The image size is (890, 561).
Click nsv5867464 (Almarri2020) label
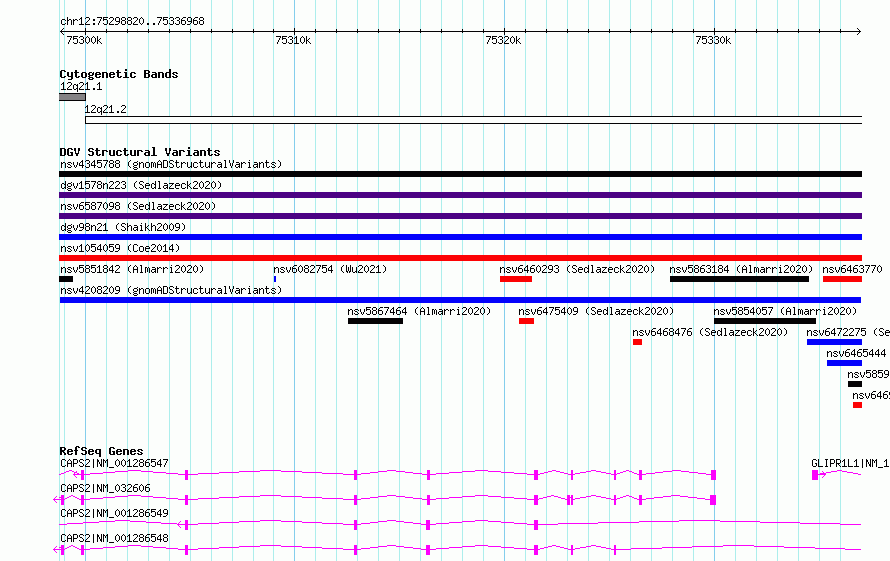point(419,311)
